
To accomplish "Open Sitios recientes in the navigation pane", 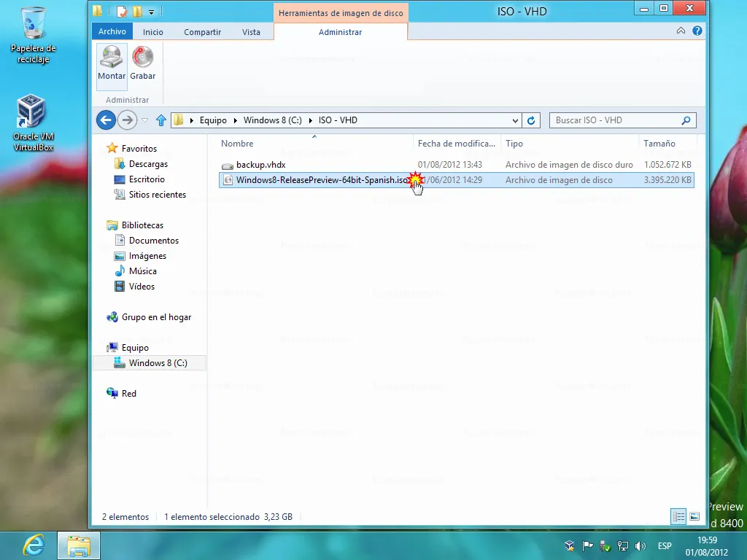I will point(158,194).
